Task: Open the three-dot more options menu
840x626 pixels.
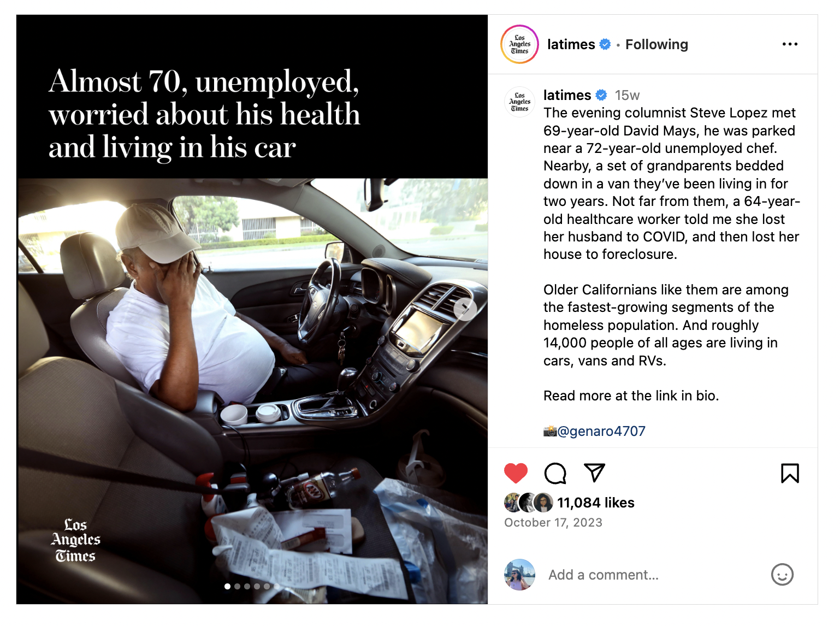Action: pos(790,44)
